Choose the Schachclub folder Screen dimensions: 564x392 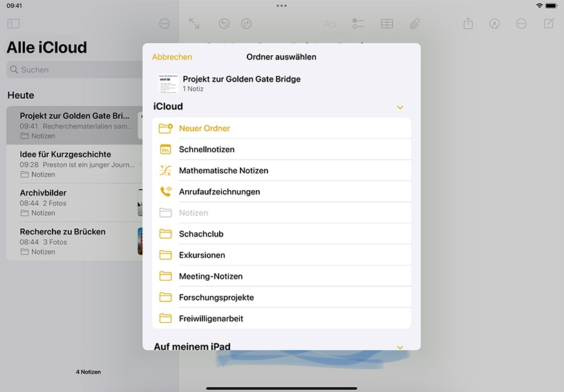click(x=281, y=234)
